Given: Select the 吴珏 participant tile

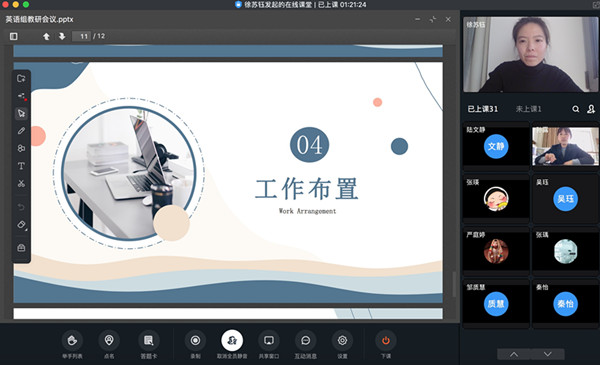Looking at the screenshot, I should pos(565,198).
